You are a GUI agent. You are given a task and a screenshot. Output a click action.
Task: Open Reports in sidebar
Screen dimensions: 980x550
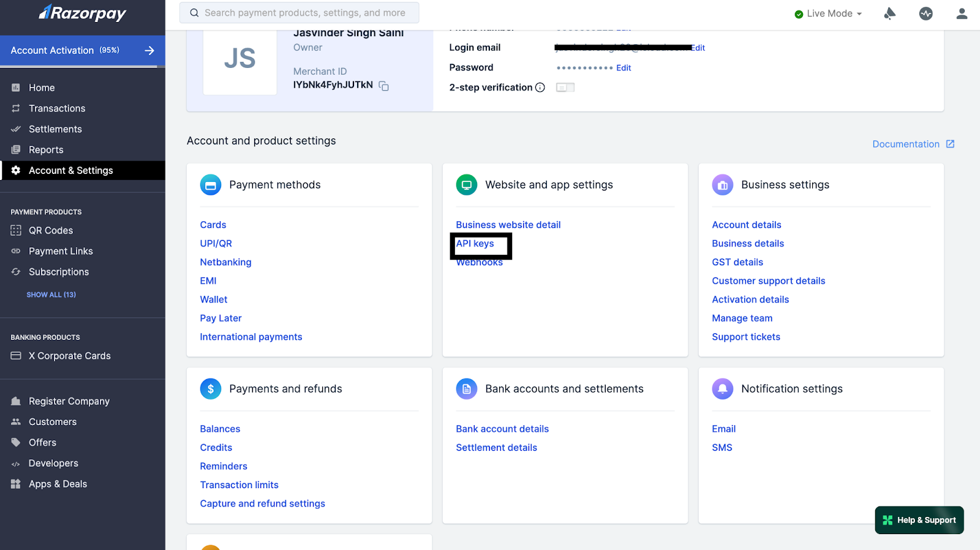(x=46, y=150)
